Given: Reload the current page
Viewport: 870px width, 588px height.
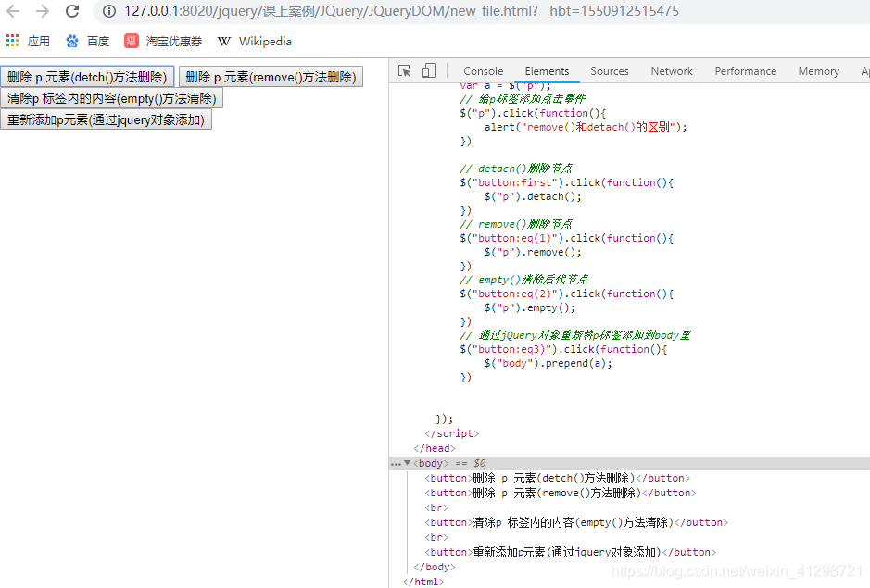Looking at the screenshot, I should coord(72,11).
